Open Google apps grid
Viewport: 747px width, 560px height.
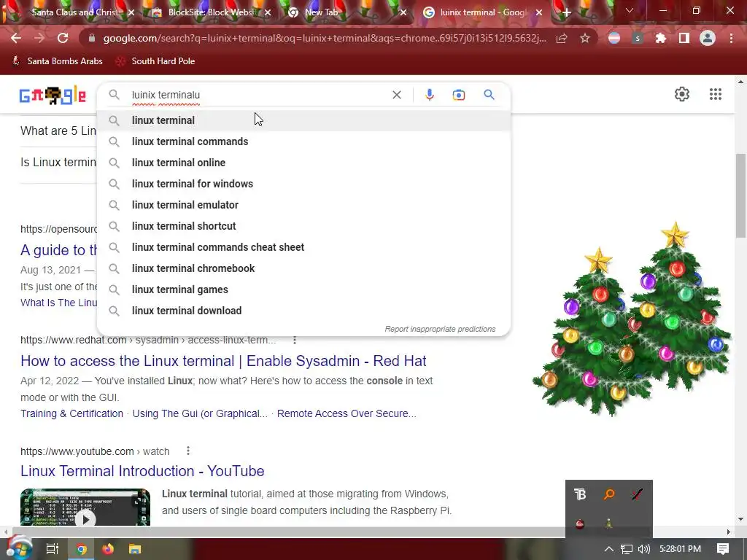[x=716, y=94]
